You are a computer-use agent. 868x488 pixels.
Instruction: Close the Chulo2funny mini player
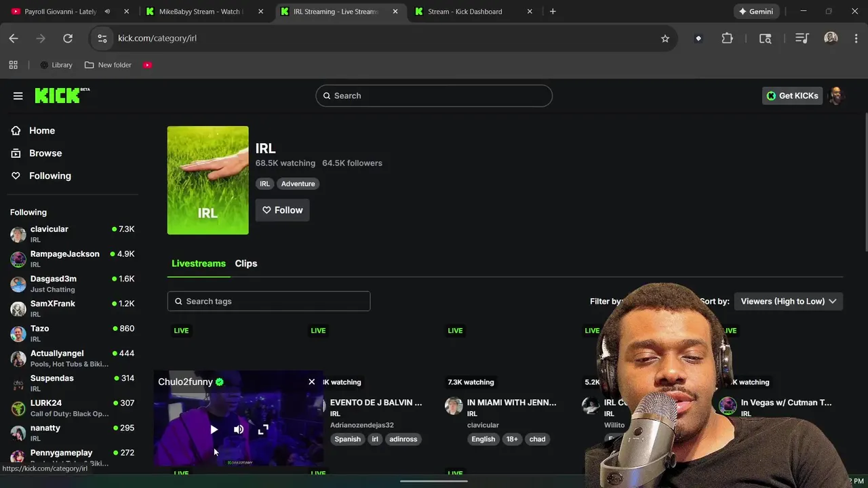coord(312,382)
